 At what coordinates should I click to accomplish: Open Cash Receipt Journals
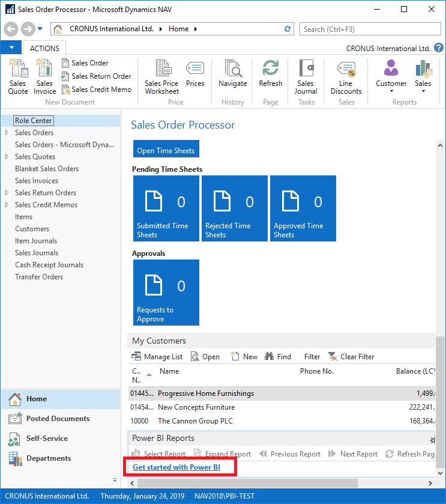click(x=49, y=264)
